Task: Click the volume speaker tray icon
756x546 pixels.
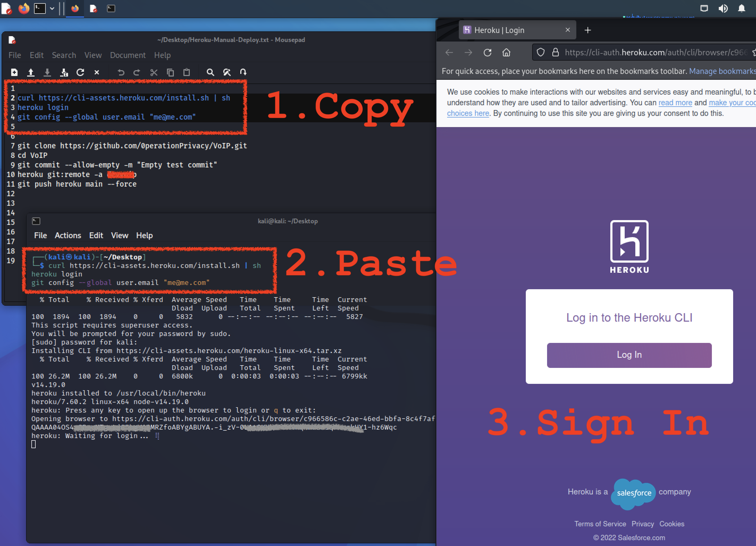Action: (x=723, y=8)
